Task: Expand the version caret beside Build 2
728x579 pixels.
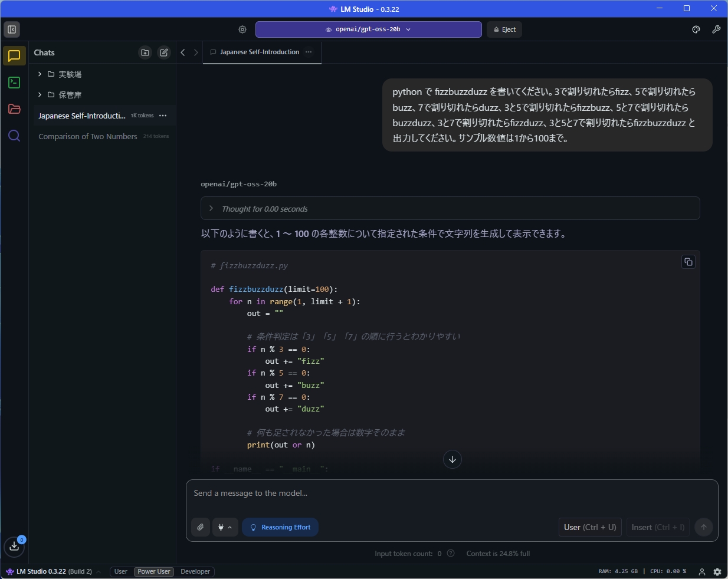Action: [x=99, y=572]
